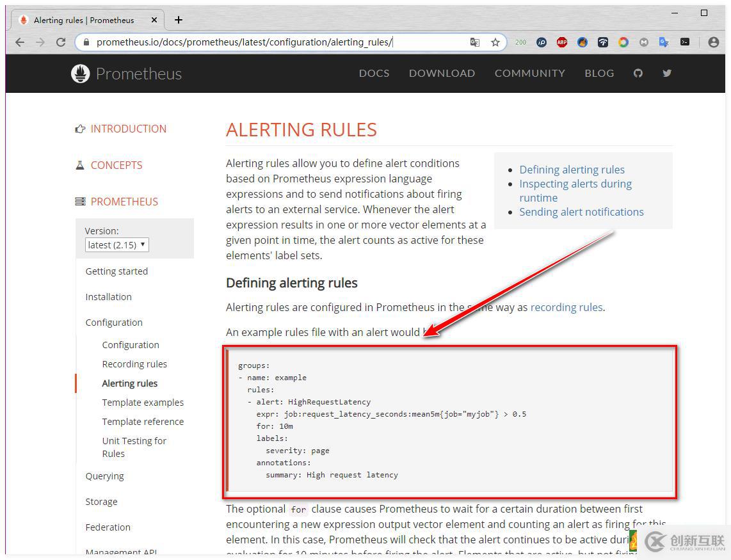This screenshot has height=560, width=731.
Task: Open the BLOG navigation menu item
Action: coord(599,73)
